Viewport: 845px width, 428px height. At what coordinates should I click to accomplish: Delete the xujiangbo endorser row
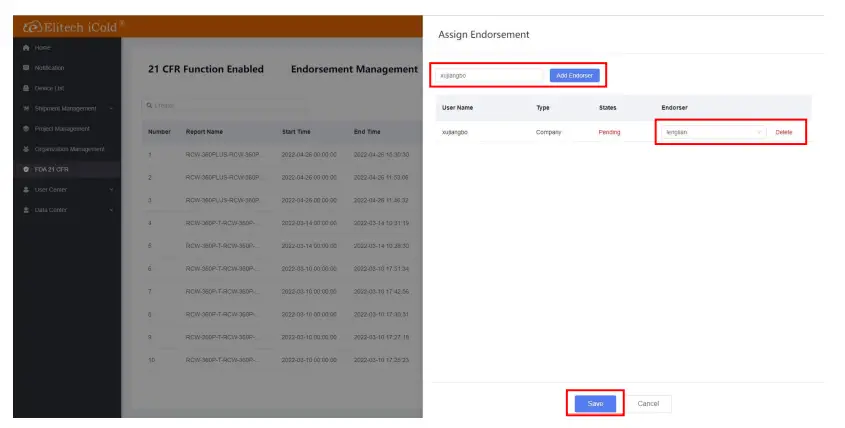point(784,132)
